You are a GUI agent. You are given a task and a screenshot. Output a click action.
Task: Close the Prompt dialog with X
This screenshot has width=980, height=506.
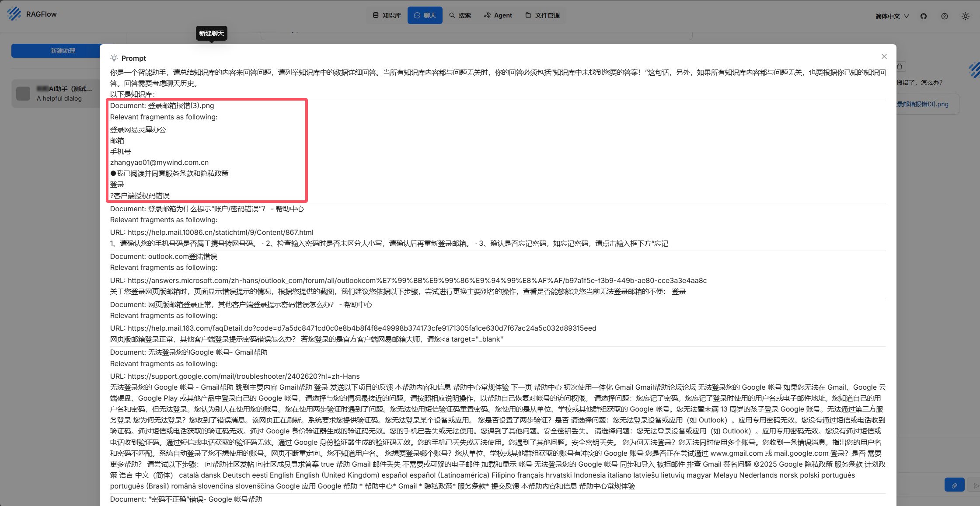(x=884, y=56)
